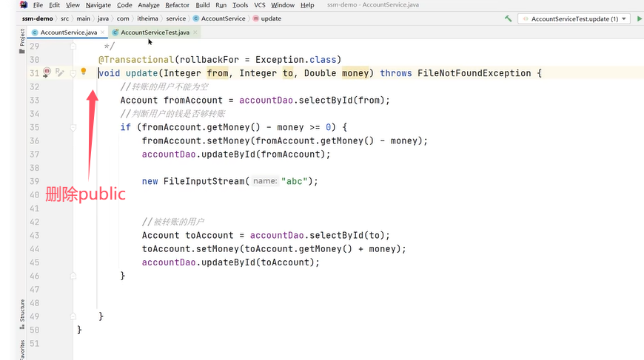Open the Refactor menu
644x360 pixels.
click(178, 5)
